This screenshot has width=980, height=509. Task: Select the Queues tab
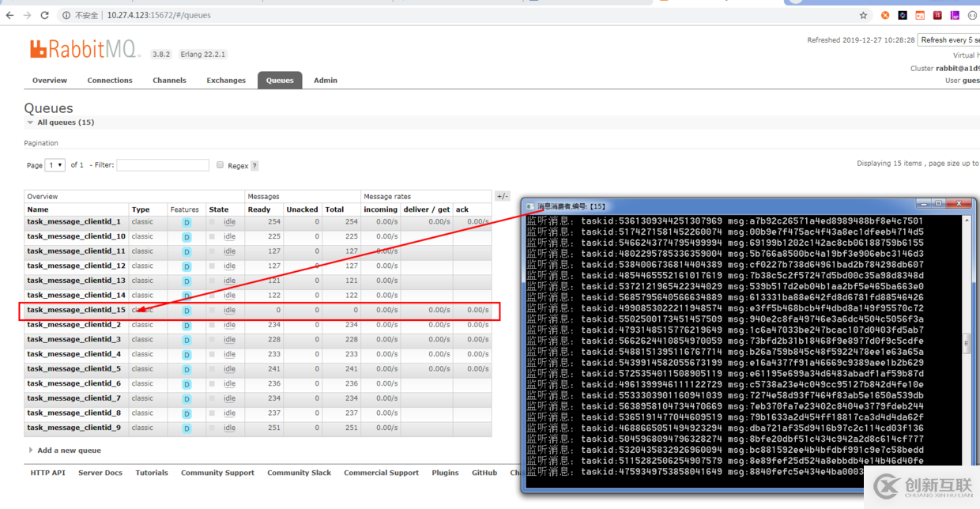point(280,80)
